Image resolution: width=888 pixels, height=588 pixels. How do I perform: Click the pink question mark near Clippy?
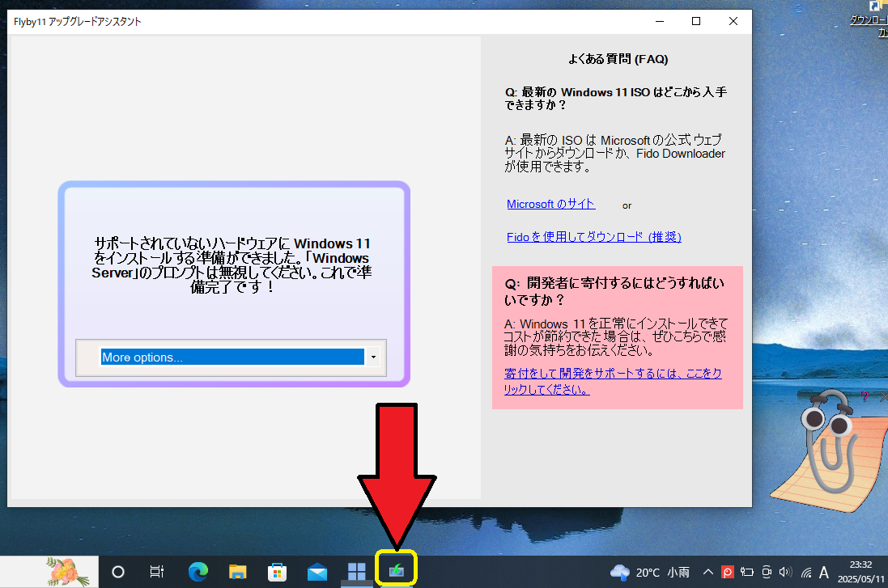coord(865,396)
